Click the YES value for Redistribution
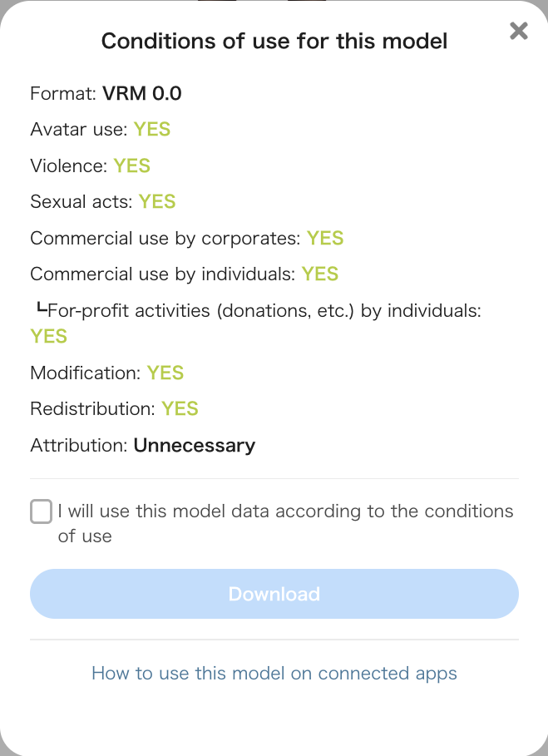Image resolution: width=548 pixels, height=756 pixels. click(x=180, y=409)
